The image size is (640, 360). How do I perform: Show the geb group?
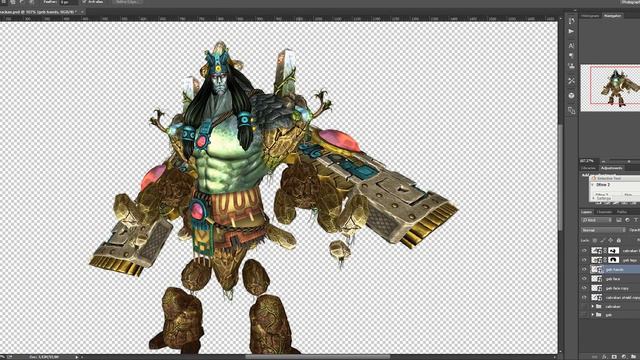coord(584,315)
